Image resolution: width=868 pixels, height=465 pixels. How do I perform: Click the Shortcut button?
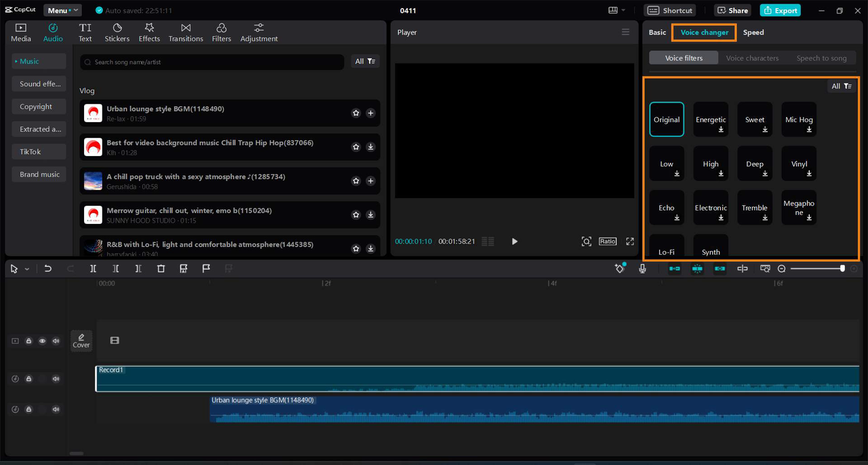coord(670,10)
